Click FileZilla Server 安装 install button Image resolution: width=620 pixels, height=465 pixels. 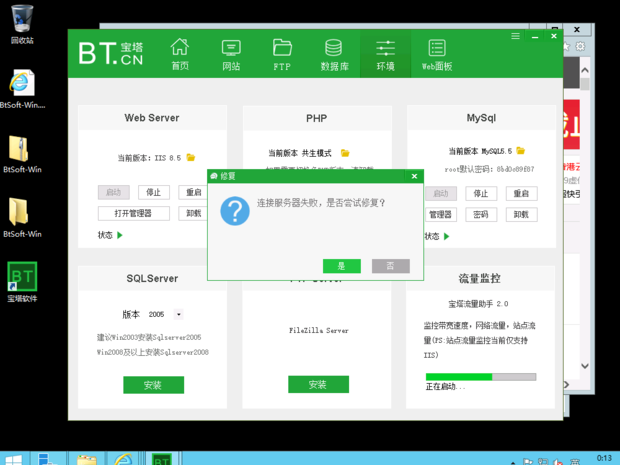click(318, 384)
